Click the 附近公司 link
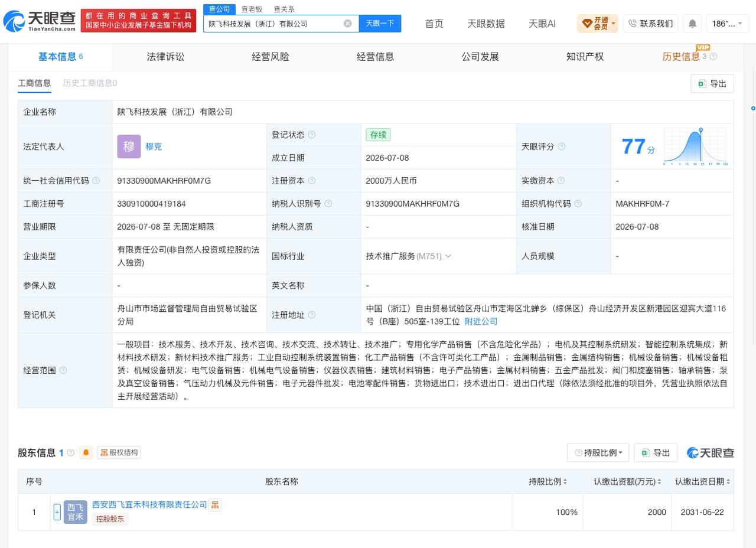 click(481, 321)
